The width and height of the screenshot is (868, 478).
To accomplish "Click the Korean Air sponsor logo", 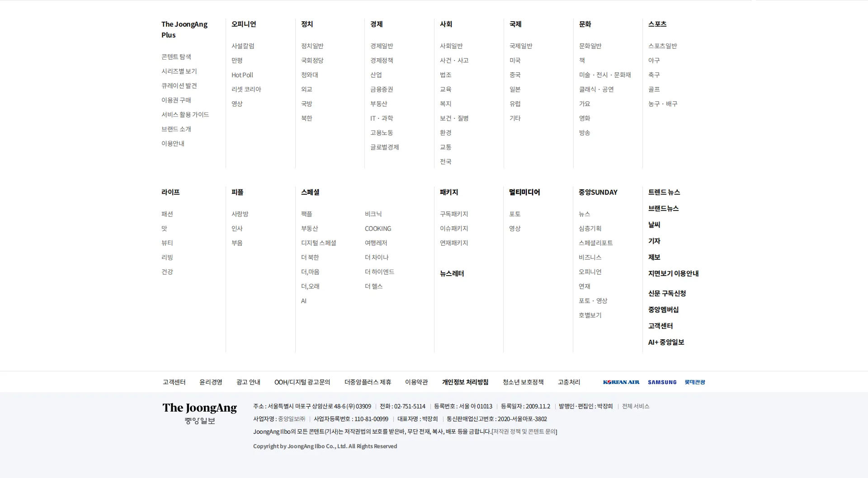I will (621, 382).
